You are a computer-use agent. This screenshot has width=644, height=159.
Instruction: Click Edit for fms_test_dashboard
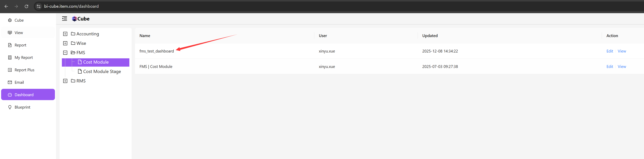click(610, 51)
